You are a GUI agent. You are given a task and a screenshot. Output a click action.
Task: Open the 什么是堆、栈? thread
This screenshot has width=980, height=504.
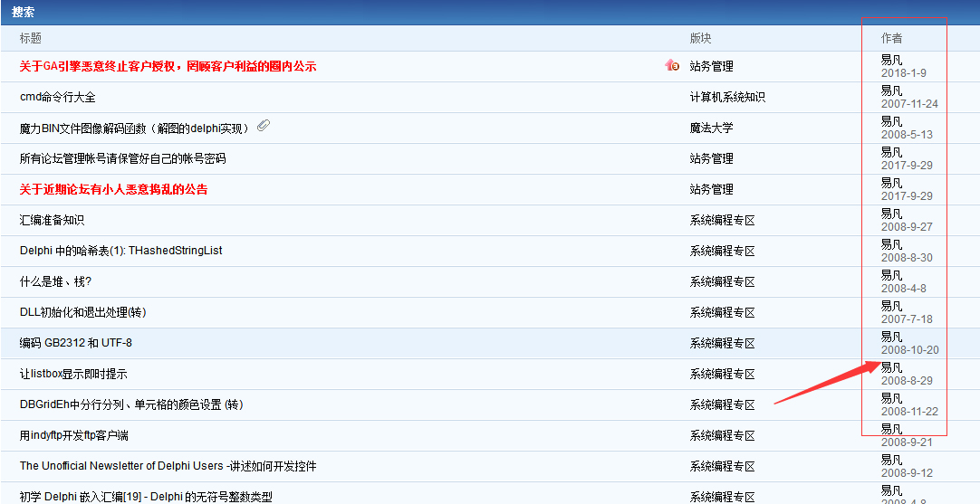55,281
